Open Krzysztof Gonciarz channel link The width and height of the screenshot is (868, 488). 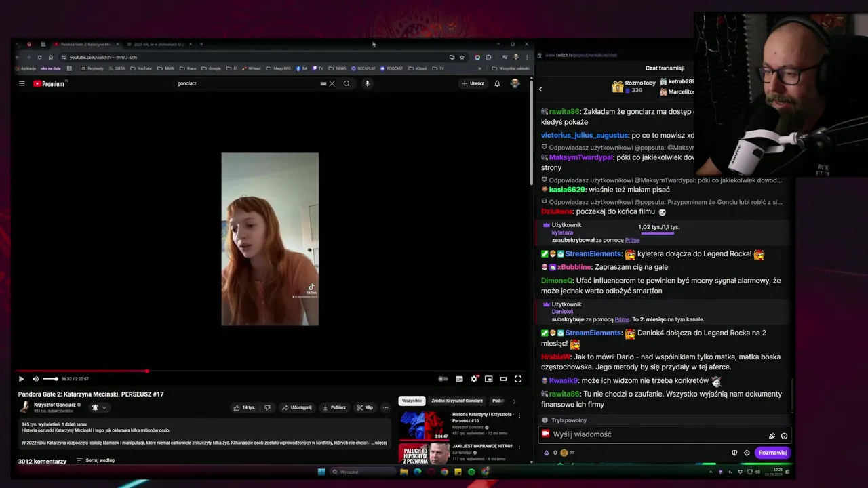click(x=55, y=405)
